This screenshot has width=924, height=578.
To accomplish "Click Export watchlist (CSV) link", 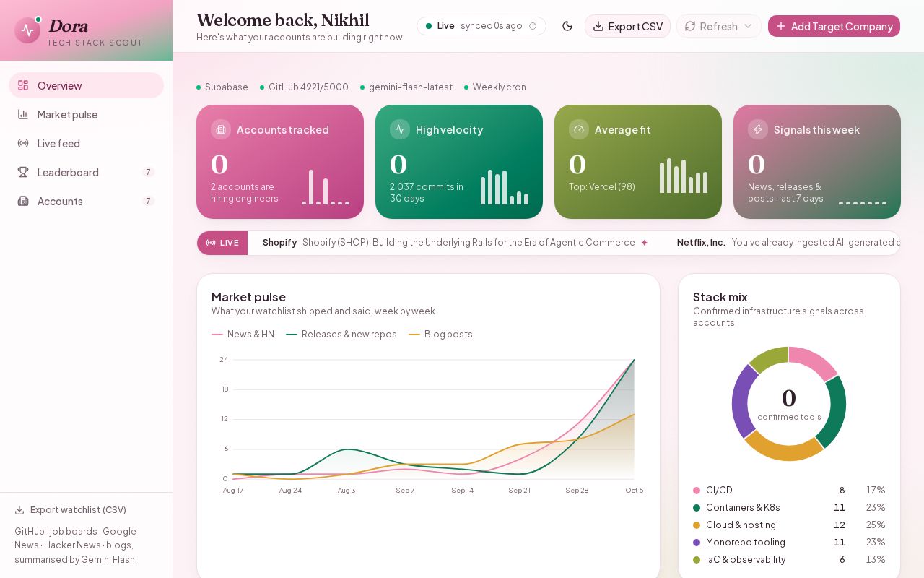I will coord(71,510).
